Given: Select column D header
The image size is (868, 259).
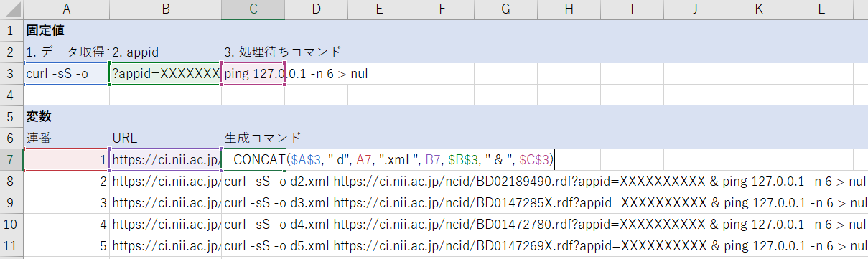Looking at the screenshot, I should click(x=317, y=10).
